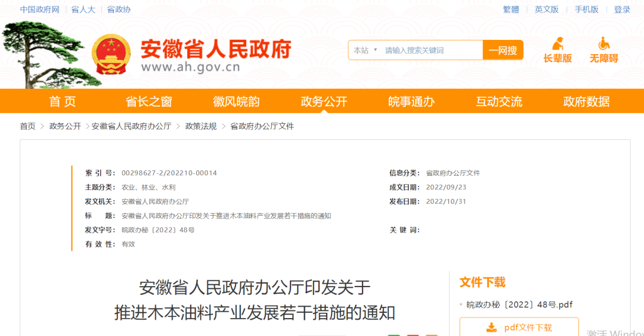This screenshot has width=644, height=336.
Task: Click the national emblem logo
Action: tap(111, 53)
